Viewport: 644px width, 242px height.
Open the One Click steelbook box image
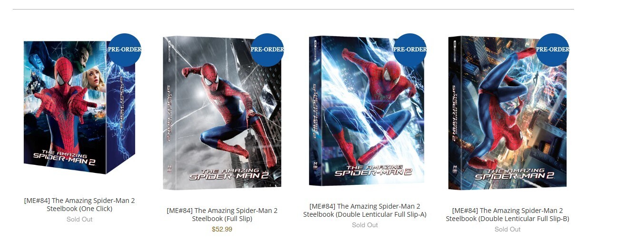click(x=79, y=107)
